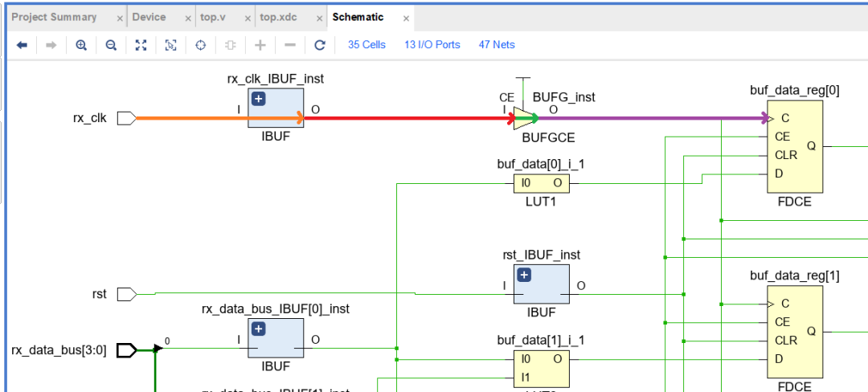Screen dimensions: 868x392
Task: Open the 47 Nets link
Action: [x=497, y=45]
